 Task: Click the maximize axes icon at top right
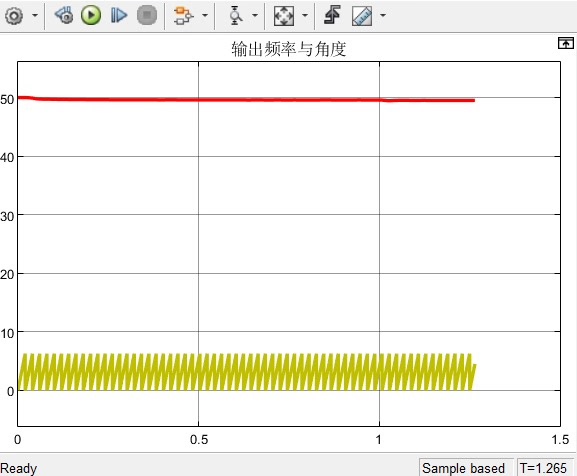point(565,43)
